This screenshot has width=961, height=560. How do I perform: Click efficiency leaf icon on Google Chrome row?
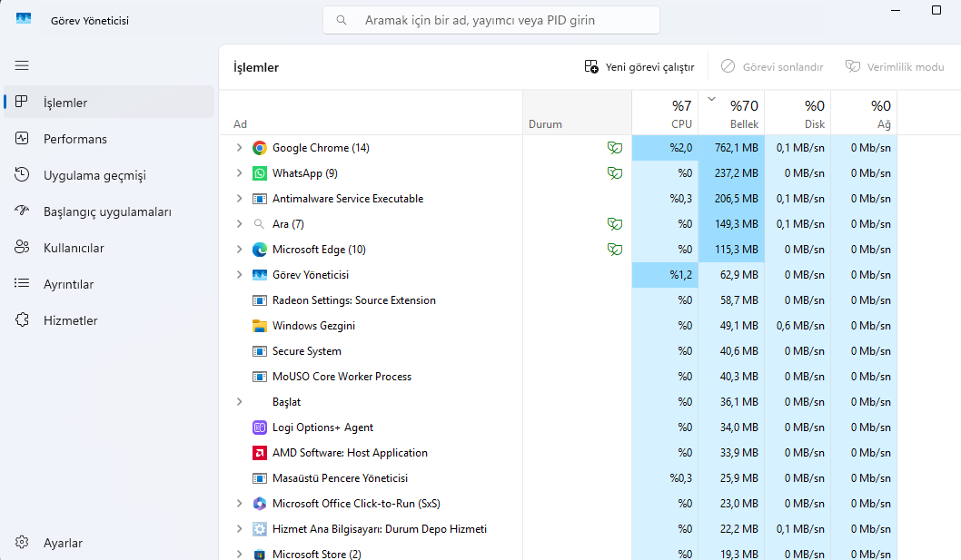tap(615, 148)
